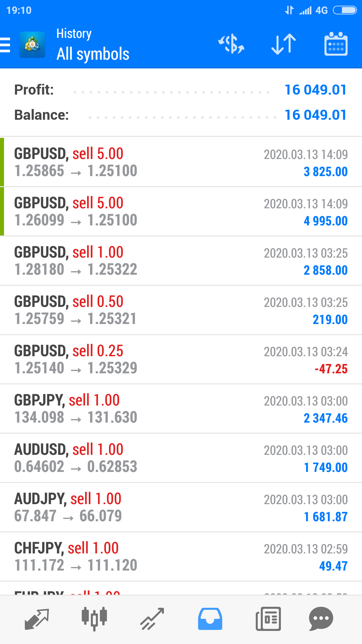The width and height of the screenshot is (362, 644).
Task: Open the News tab
Action: coord(268,619)
